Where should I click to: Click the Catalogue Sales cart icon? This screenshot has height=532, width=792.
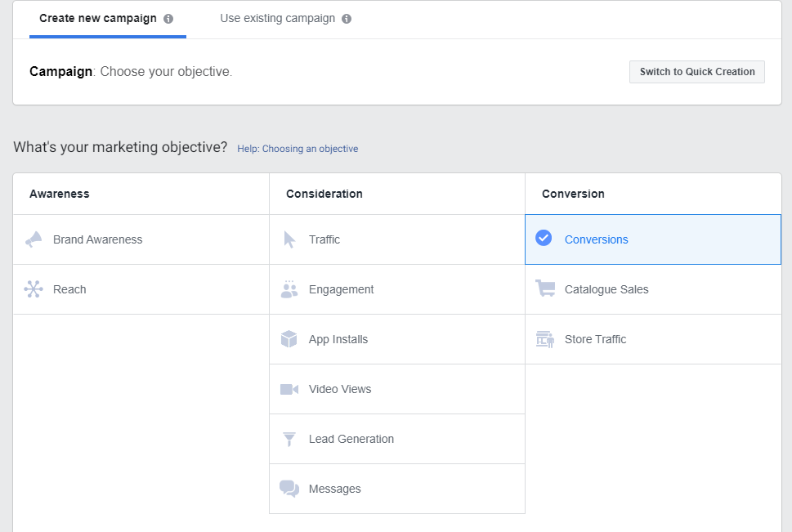(545, 288)
